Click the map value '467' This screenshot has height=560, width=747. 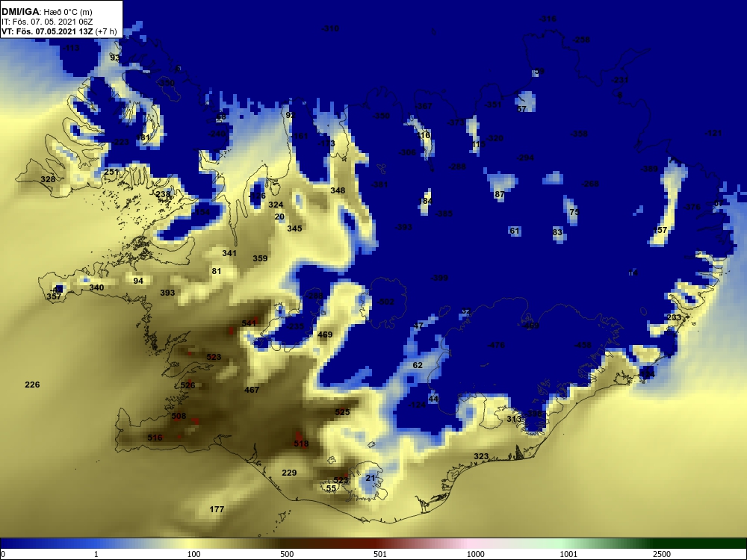click(x=252, y=390)
